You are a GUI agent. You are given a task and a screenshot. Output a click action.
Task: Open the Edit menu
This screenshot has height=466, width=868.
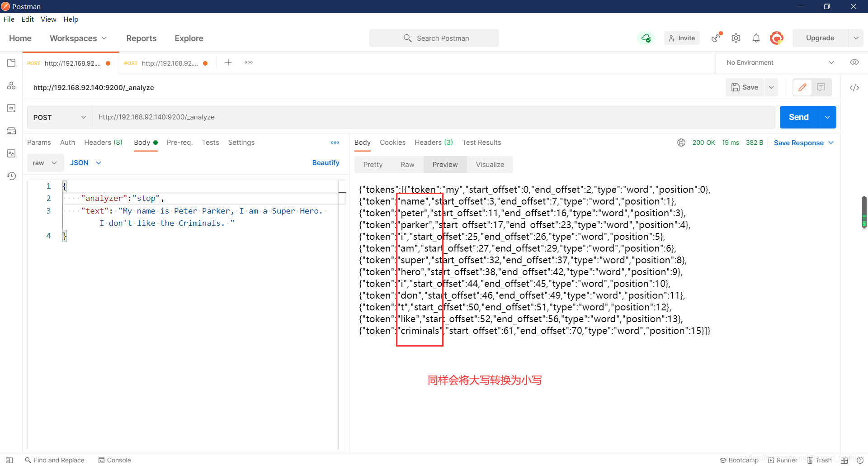(x=28, y=19)
